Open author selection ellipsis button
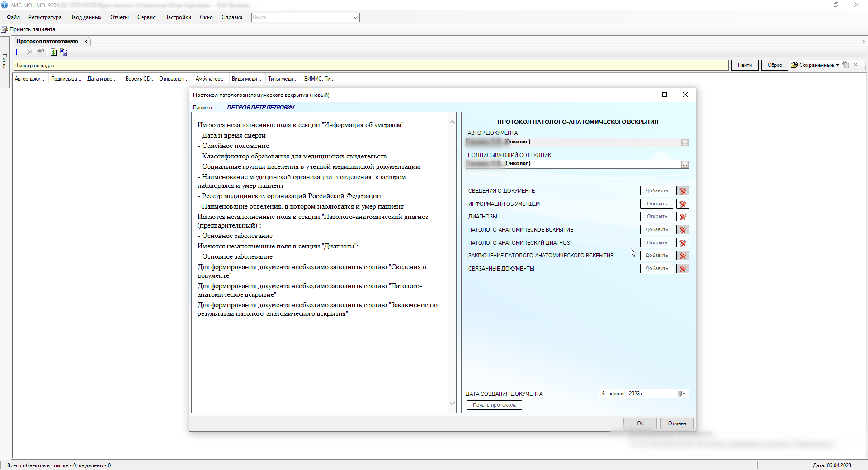Image resolution: width=868 pixels, height=470 pixels. tap(685, 142)
